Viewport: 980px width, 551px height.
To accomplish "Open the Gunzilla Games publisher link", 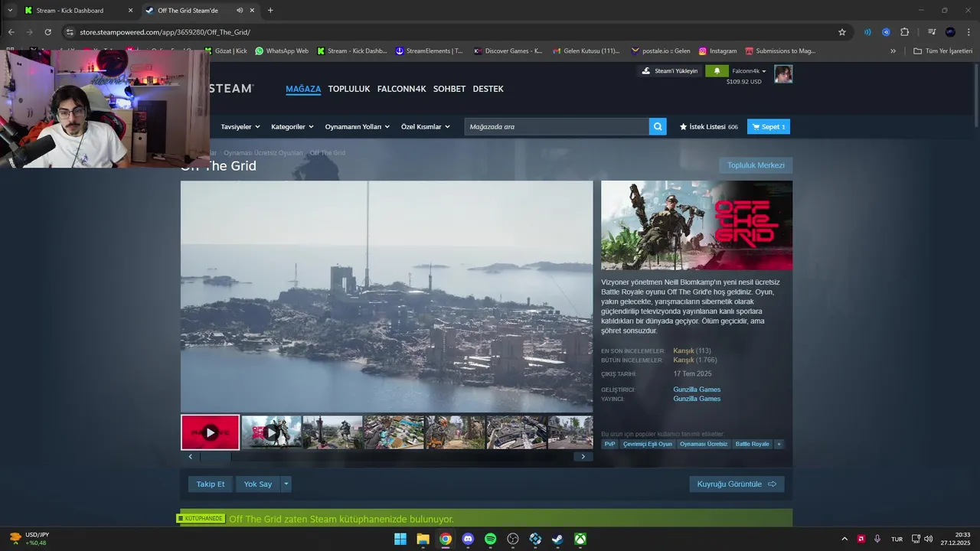I will coord(697,399).
